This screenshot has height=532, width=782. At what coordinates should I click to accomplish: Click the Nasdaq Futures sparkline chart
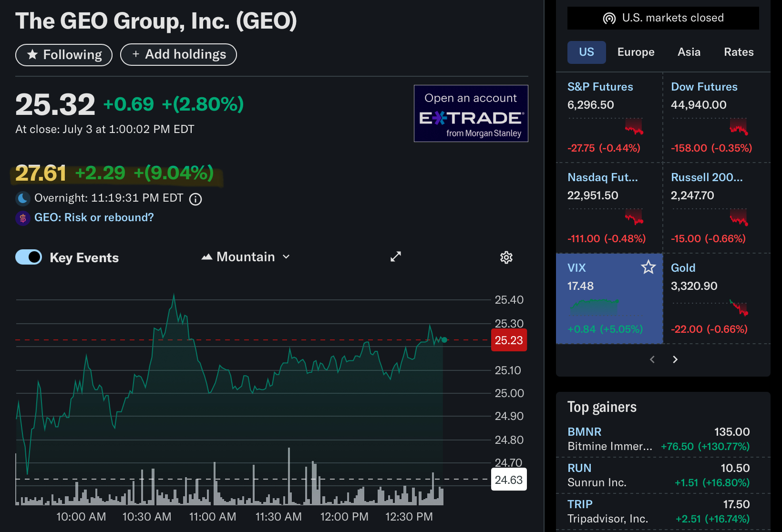[606, 216]
